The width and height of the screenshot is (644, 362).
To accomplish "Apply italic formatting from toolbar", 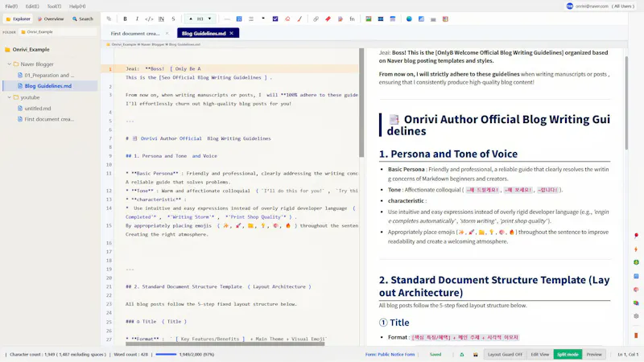I will 137,19.
